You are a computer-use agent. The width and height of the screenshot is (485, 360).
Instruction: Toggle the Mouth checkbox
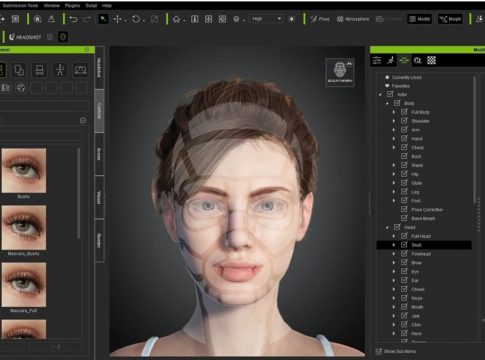click(x=404, y=307)
